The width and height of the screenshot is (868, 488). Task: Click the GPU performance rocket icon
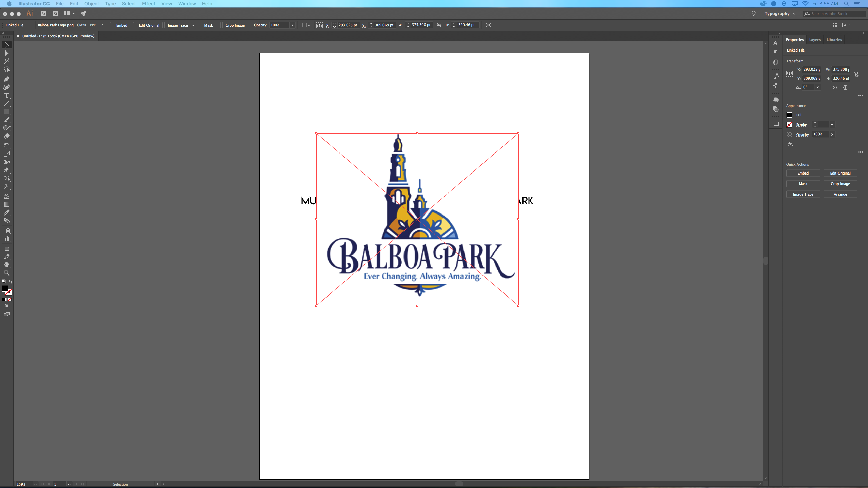pos(84,13)
